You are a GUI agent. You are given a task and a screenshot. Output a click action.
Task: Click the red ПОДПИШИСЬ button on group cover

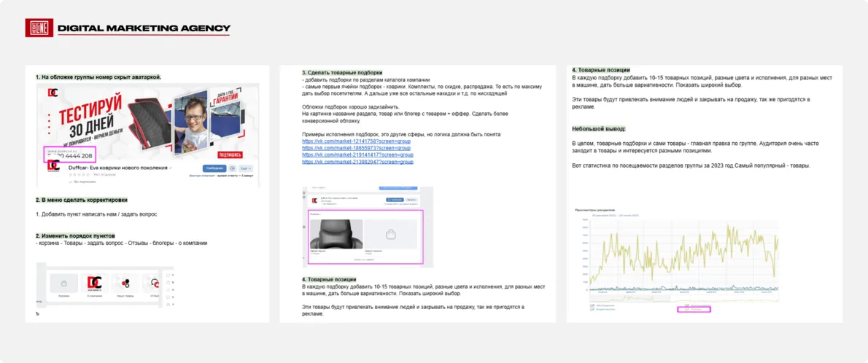pyautogui.click(x=229, y=155)
